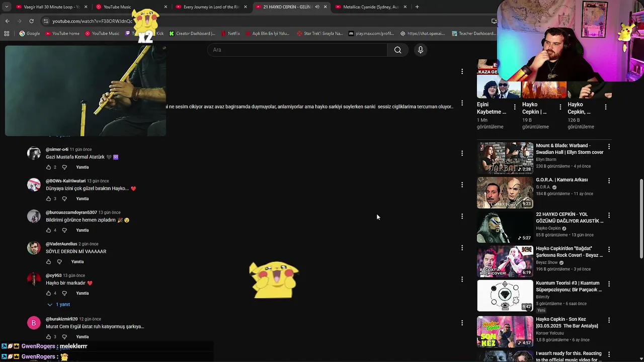644x362 pixels.
Task: Open Mount & Blade Swadian Hall video thumbnail
Action: click(505, 158)
